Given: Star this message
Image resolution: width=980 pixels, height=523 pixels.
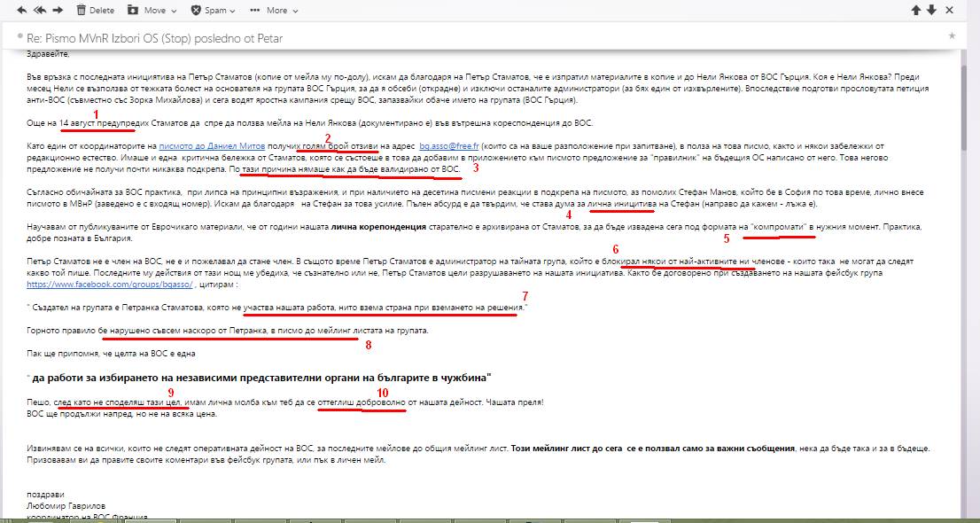Looking at the screenshot, I should tap(952, 36).
